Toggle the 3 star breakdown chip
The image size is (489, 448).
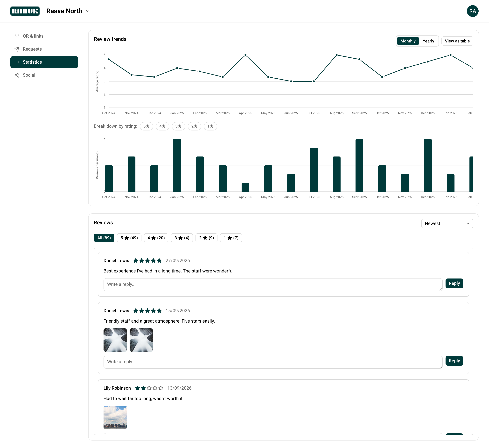178,126
